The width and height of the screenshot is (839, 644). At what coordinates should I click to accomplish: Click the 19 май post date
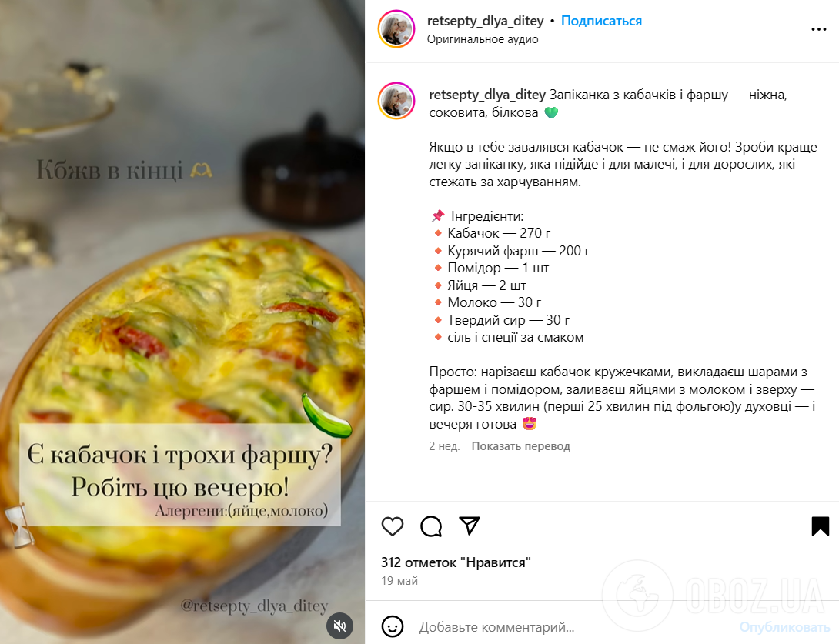(399, 580)
